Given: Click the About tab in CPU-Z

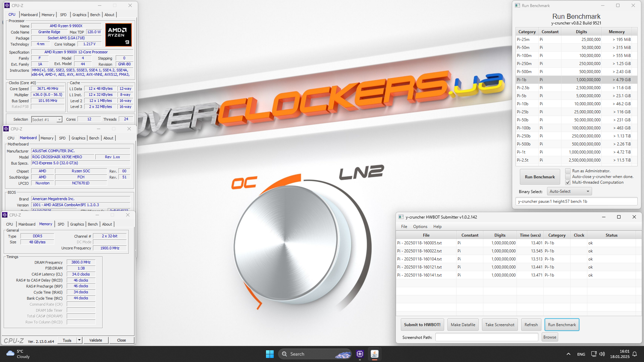Looking at the screenshot, I should pyautogui.click(x=109, y=14).
